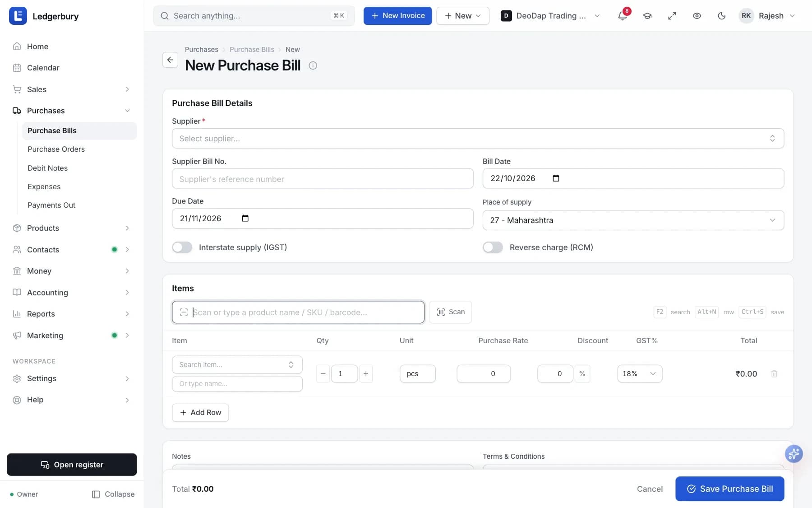Open Rajesh user account menu
This screenshot has width=812, height=508.
click(767, 16)
